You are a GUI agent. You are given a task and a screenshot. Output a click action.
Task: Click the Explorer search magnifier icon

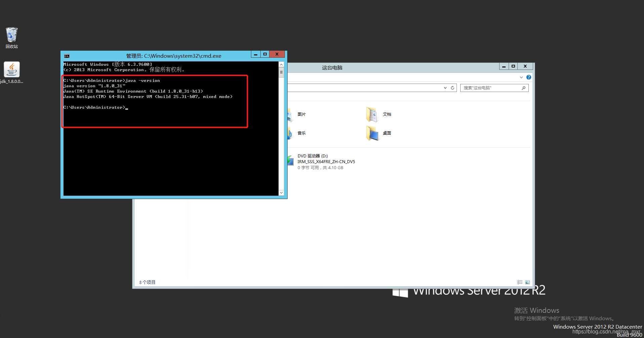tap(523, 88)
